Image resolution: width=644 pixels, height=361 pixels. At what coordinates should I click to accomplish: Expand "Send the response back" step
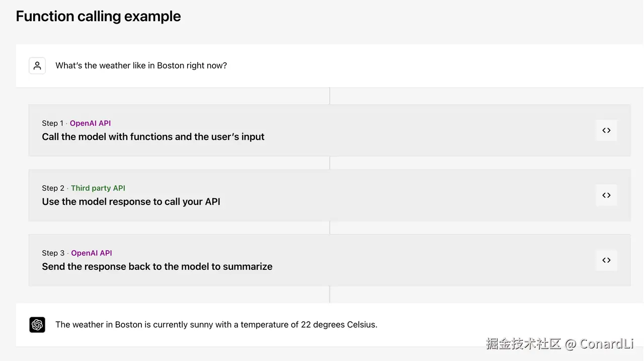point(157,267)
